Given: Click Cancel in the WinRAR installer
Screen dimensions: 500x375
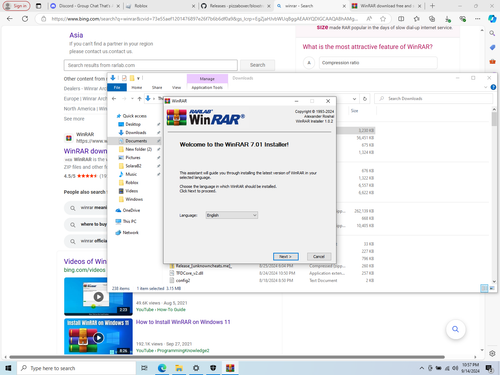Looking at the screenshot, I should (x=319, y=256).
